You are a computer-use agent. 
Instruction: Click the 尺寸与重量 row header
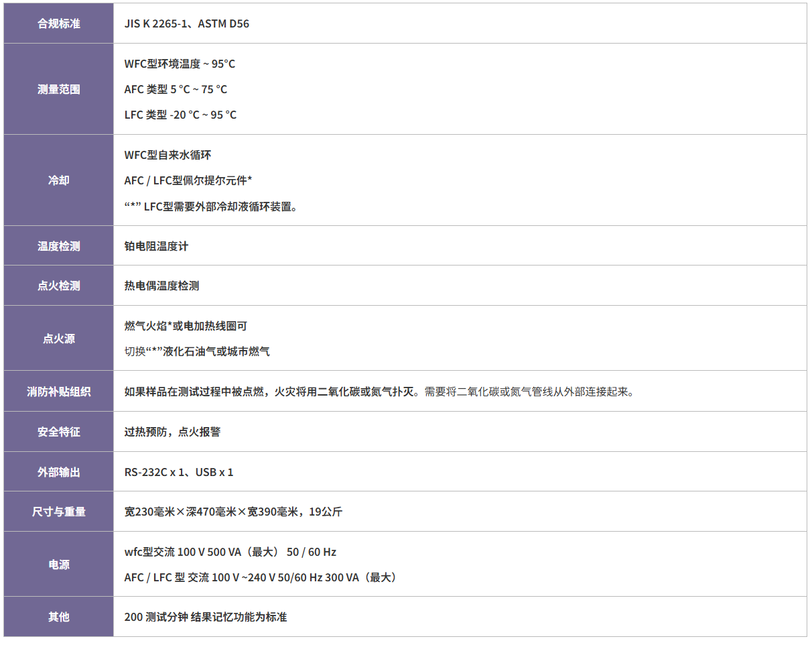[x=58, y=510]
